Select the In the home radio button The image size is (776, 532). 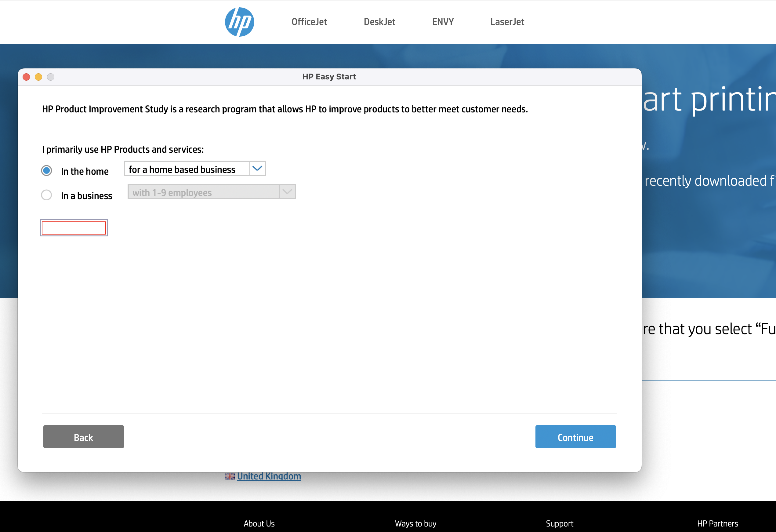point(46,171)
